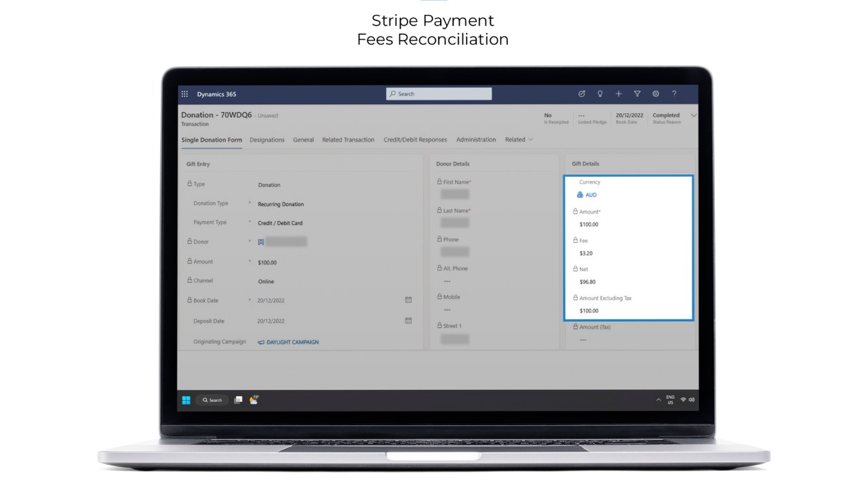Open the lightbulb assistant icon

click(x=600, y=94)
